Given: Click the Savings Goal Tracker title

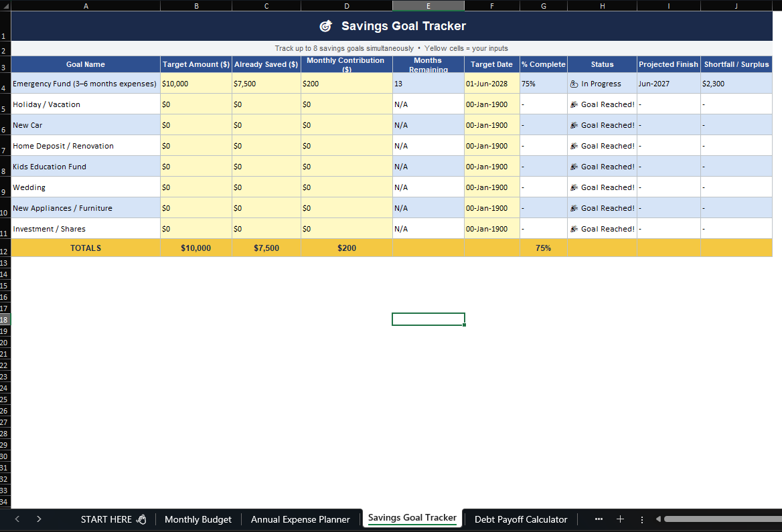Looking at the screenshot, I should pyautogui.click(x=392, y=26).
